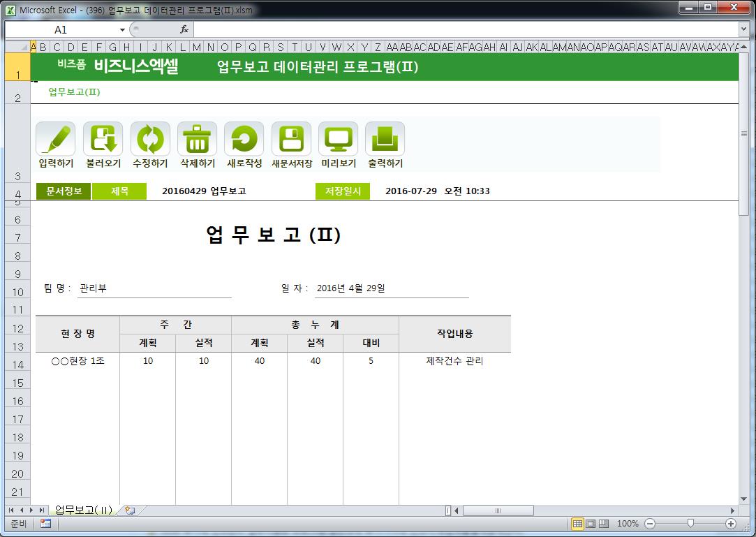
Task: Move the zoom slider handle
Action: [690, 524]
